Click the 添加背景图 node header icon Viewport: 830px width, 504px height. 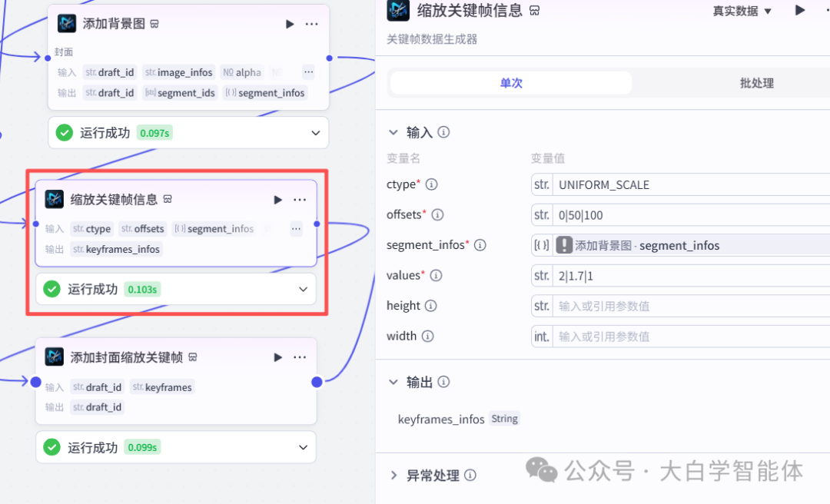click(x=67, y=23)
